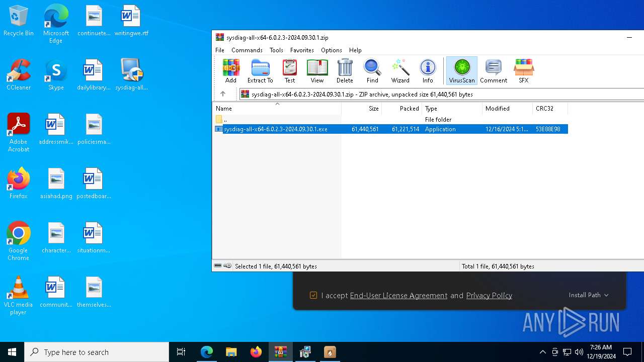The image size is (644, 362).
Task: Open the notification center icon
Action: [x=627, y=352]
